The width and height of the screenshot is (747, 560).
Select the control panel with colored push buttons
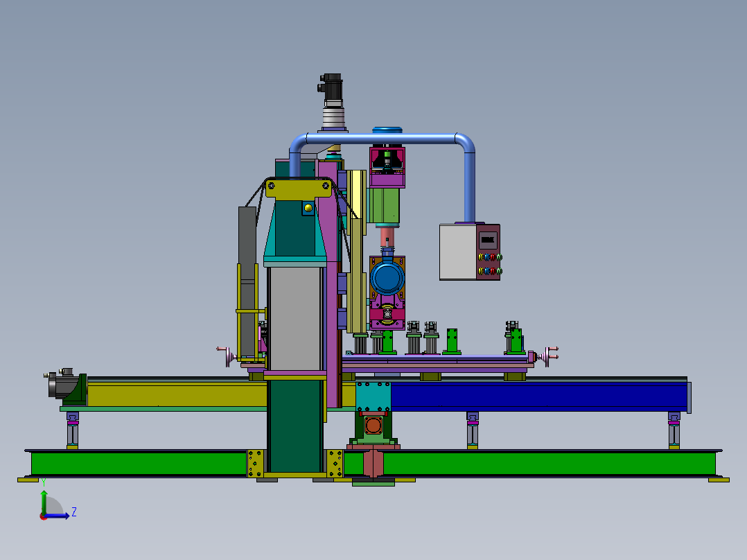coord(489,252)
